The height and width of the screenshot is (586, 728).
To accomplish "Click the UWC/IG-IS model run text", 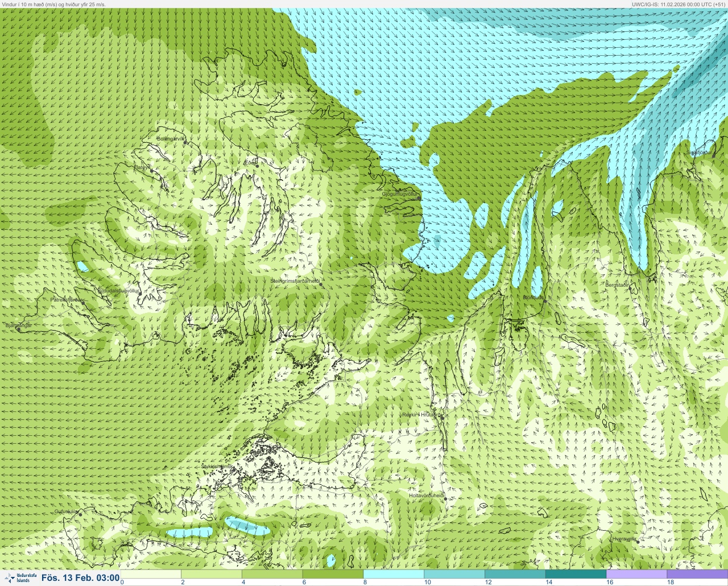I will click(679, 3).
